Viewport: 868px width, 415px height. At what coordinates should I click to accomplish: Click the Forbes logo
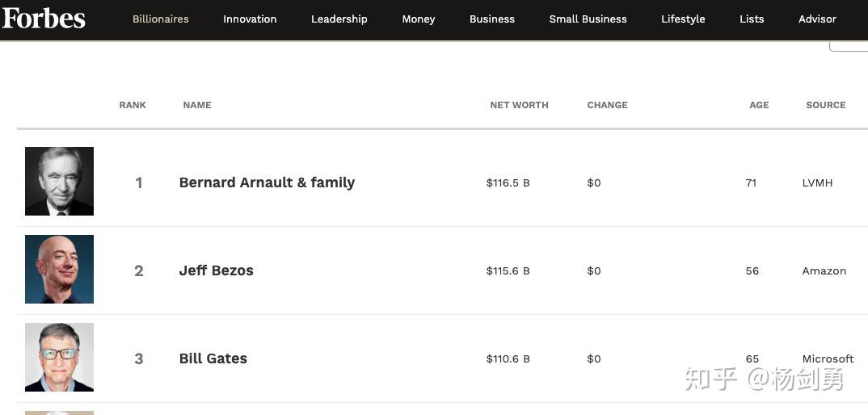(44, 18)
